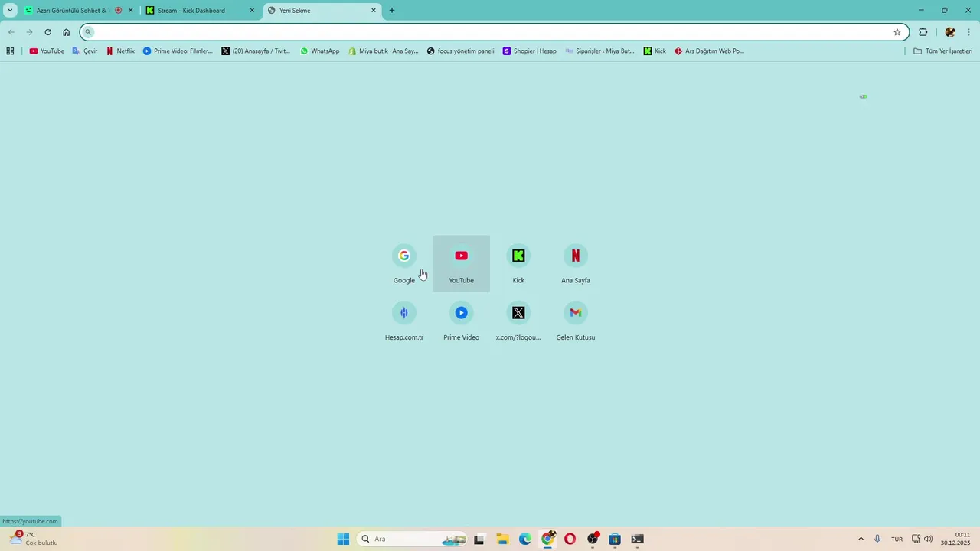Open the Prime Video shortcut tile
The height and width of the screenshot is (551, 980).
(x=461, y=321)
